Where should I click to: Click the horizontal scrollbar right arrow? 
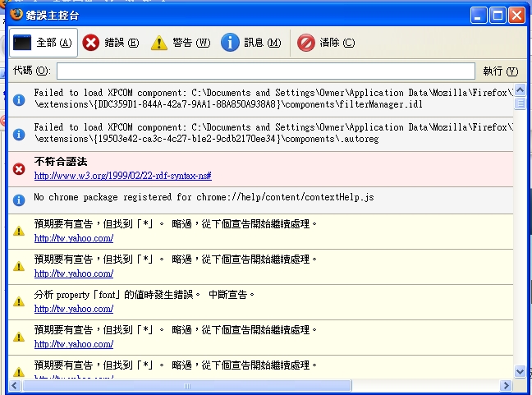[x=507, y=385]
